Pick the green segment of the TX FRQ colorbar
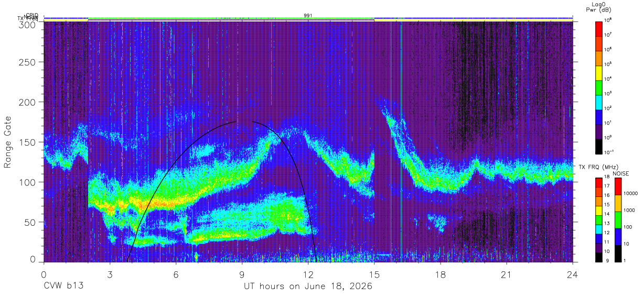This screenshot has width=644, height=297. coord(598,220)
